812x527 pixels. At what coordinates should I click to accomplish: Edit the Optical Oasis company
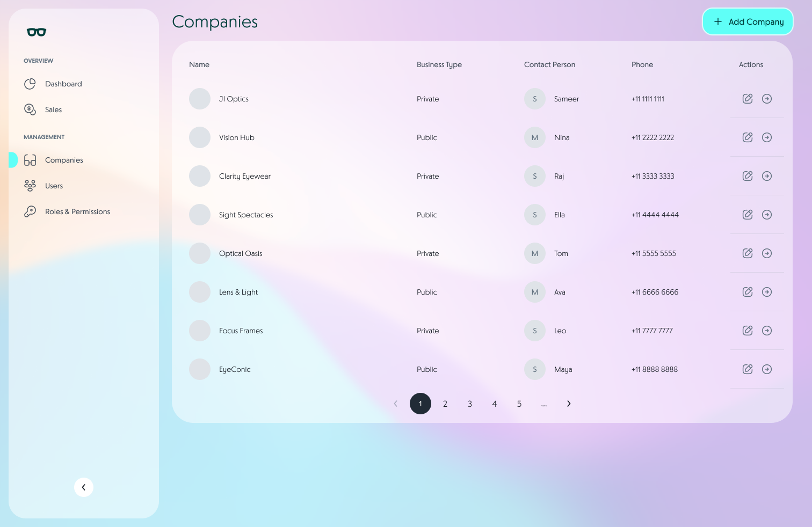click(x=748, y=253)
